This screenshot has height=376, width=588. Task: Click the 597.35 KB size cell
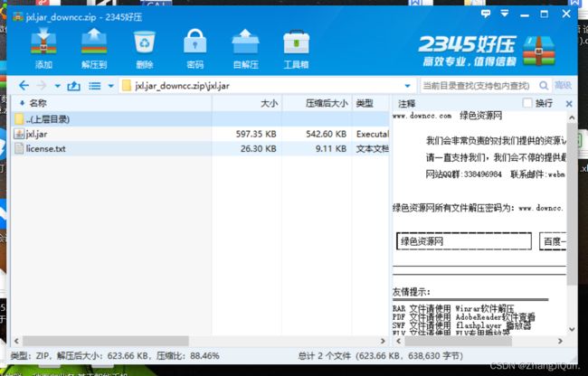point(256,134)
